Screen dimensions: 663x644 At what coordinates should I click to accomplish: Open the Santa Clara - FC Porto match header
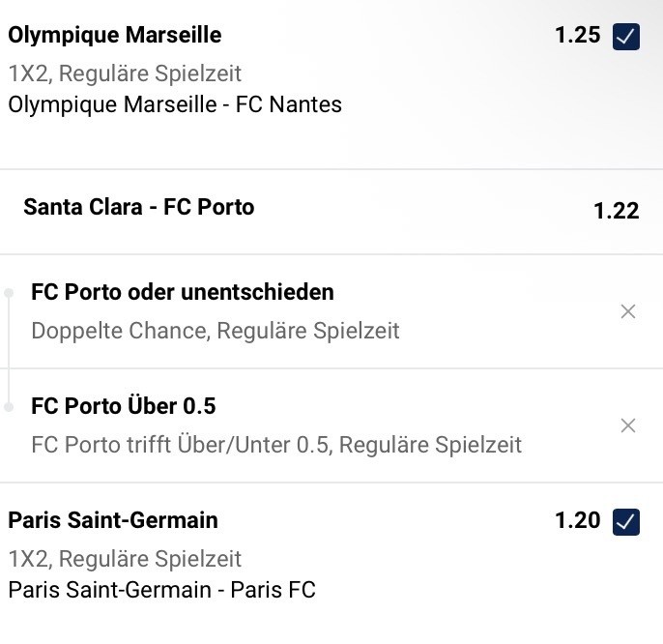(139, 207)
